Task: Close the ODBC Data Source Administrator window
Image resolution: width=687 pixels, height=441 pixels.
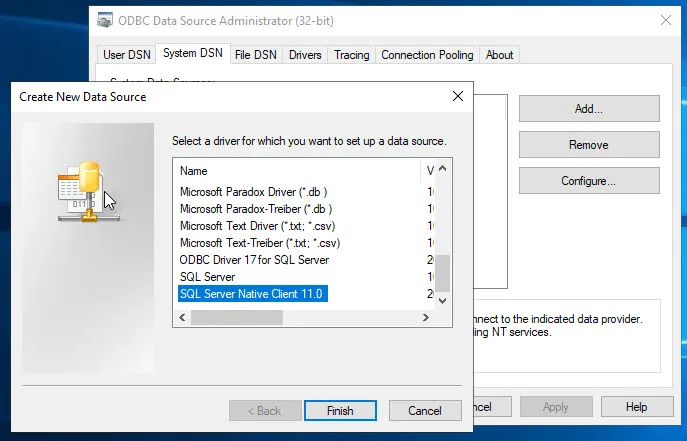Action: pos(664,19)
